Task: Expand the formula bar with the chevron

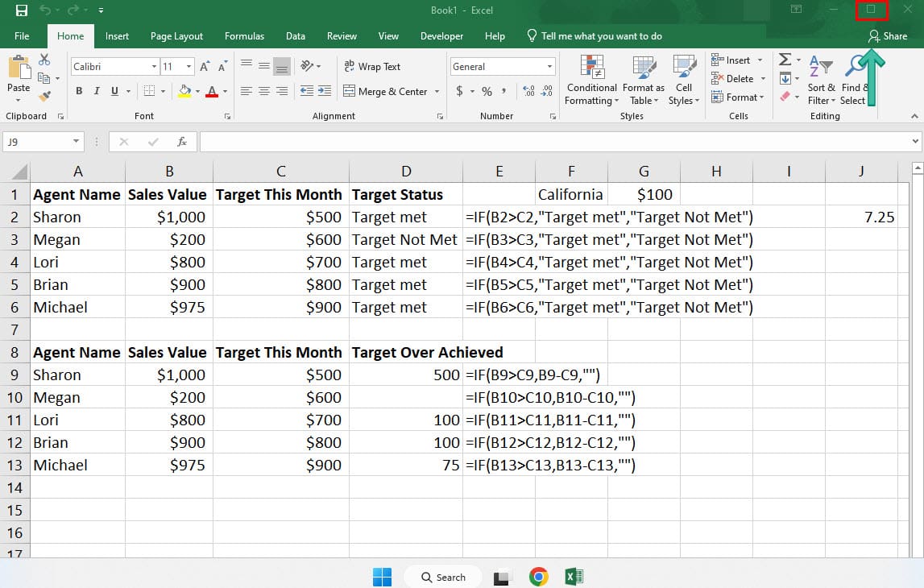Action: [915, 142]
